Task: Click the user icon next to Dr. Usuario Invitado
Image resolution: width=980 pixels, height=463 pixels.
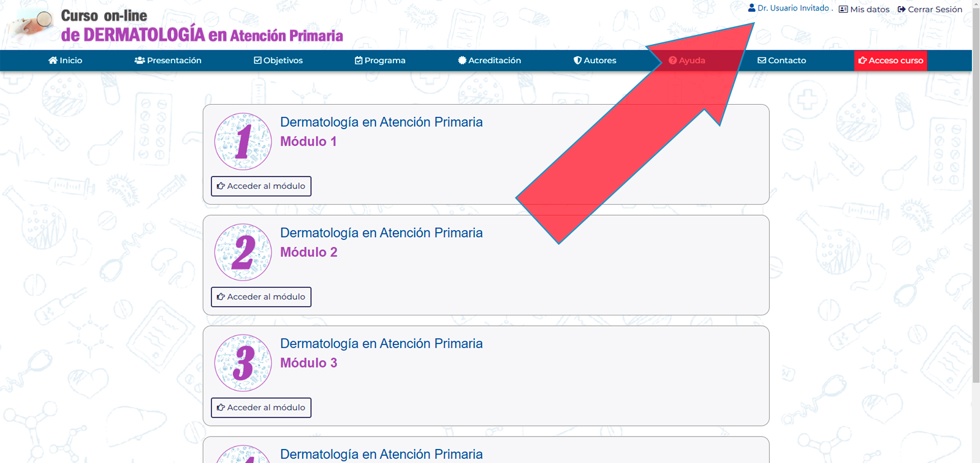Action: pos(751,8)
